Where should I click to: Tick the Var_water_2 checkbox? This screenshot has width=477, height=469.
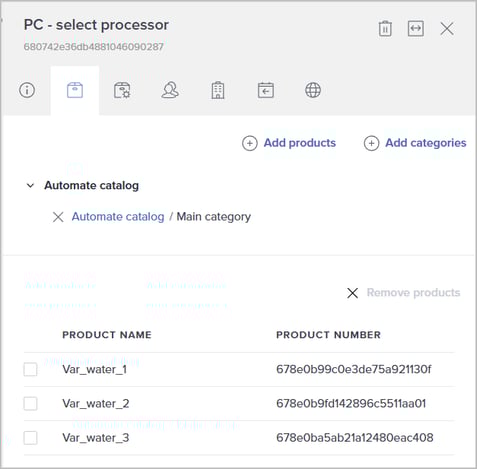click(30, 404)
